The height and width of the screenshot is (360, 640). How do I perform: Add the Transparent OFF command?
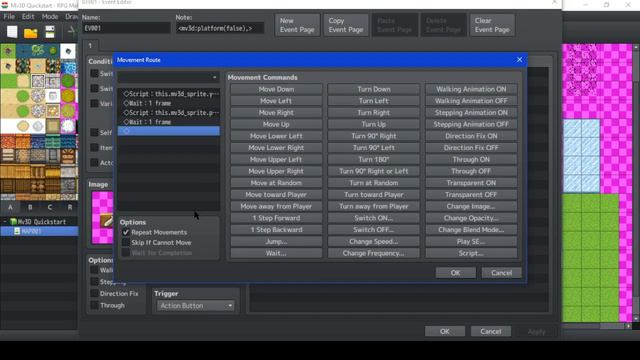471,195
